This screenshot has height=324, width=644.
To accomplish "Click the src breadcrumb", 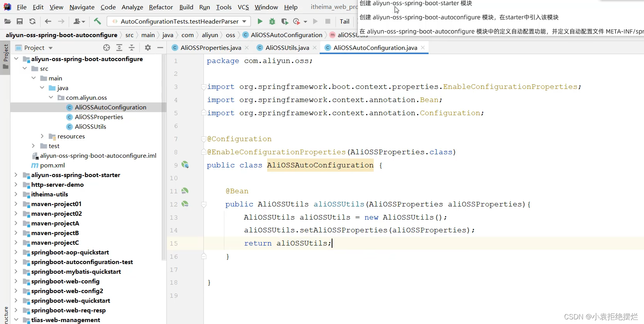I will [x=129, y=35].
